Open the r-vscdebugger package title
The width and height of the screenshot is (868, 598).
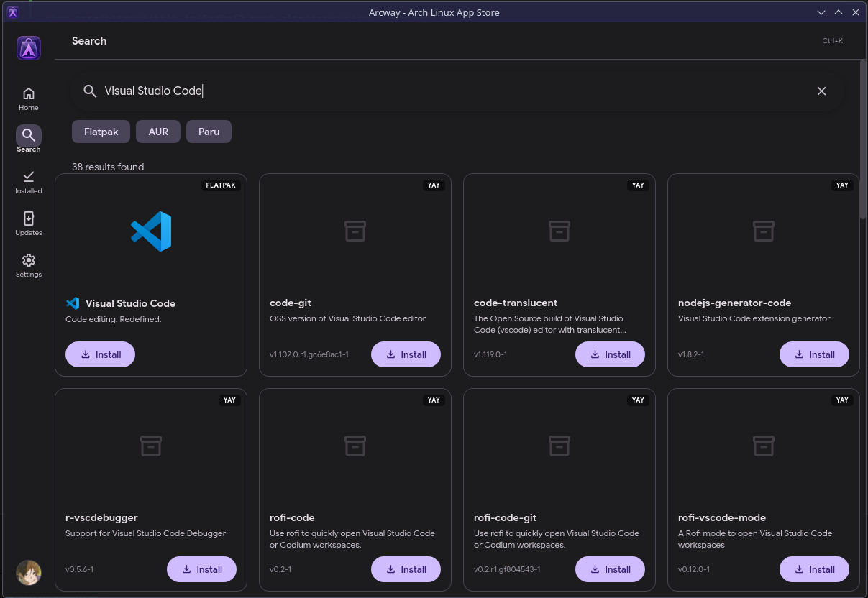pos(101,517)
